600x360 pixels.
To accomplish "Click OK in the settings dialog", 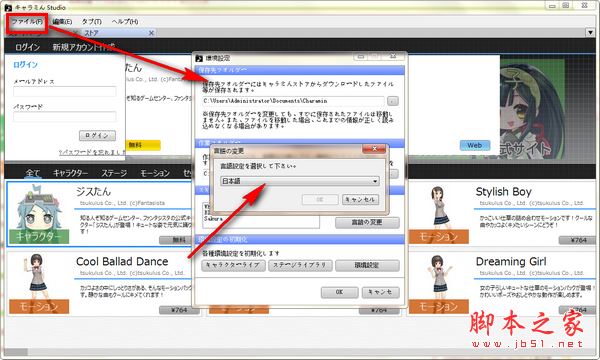I will pos(339,292).
